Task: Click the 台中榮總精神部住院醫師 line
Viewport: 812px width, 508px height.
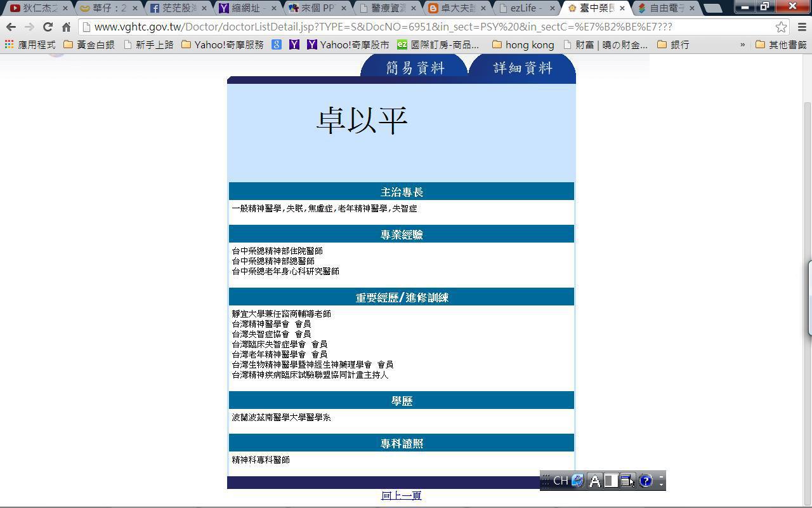Action: [x=277, y=251]
